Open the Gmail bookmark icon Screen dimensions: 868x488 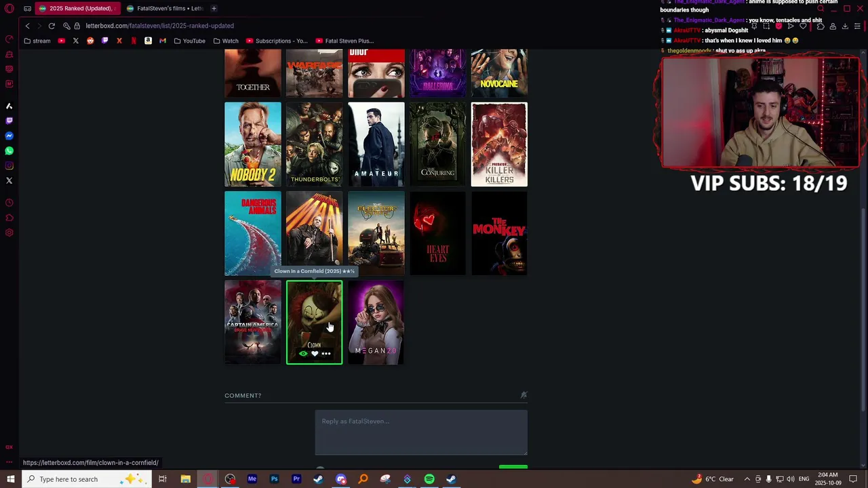tap(163, 41)
